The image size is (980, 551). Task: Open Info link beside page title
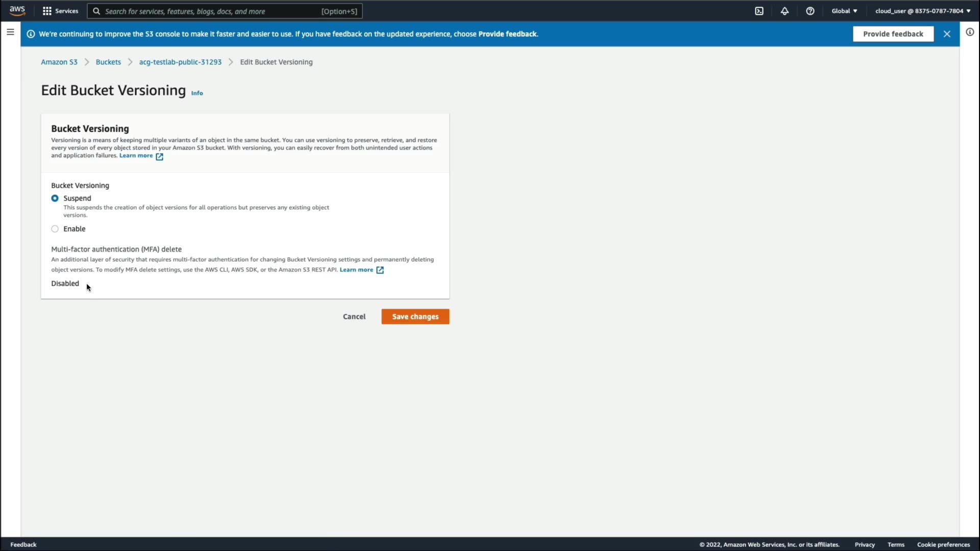tap(197, 93)
